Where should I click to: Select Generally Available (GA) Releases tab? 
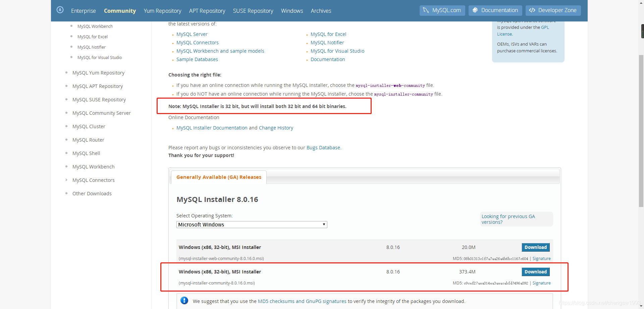point(219,177)
